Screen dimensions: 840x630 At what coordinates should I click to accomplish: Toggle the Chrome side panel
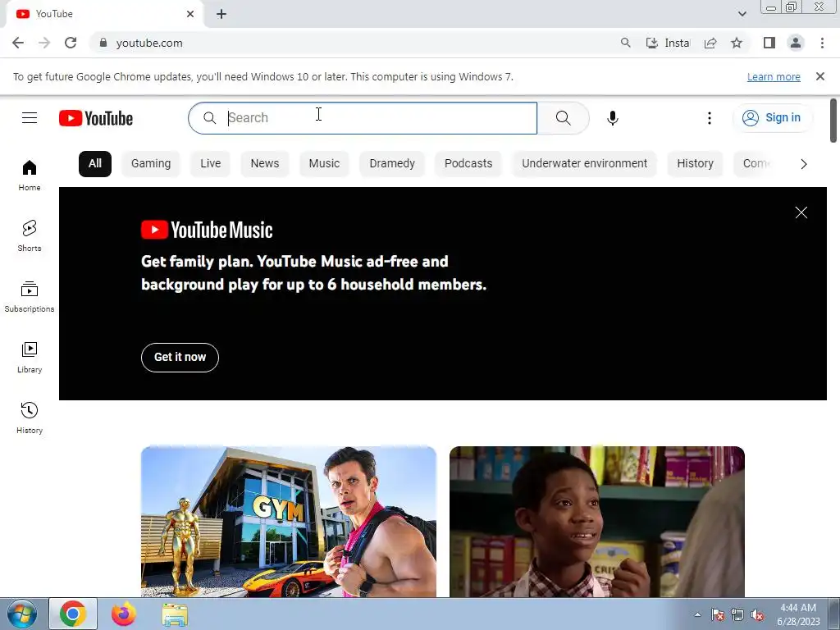[x=769, y=43]
